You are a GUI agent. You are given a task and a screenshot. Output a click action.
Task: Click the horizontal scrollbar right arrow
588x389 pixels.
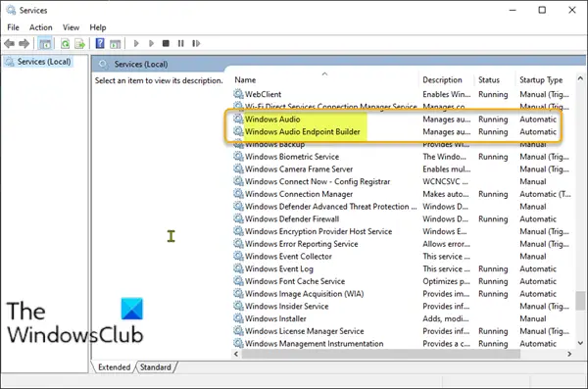[569, 354]
